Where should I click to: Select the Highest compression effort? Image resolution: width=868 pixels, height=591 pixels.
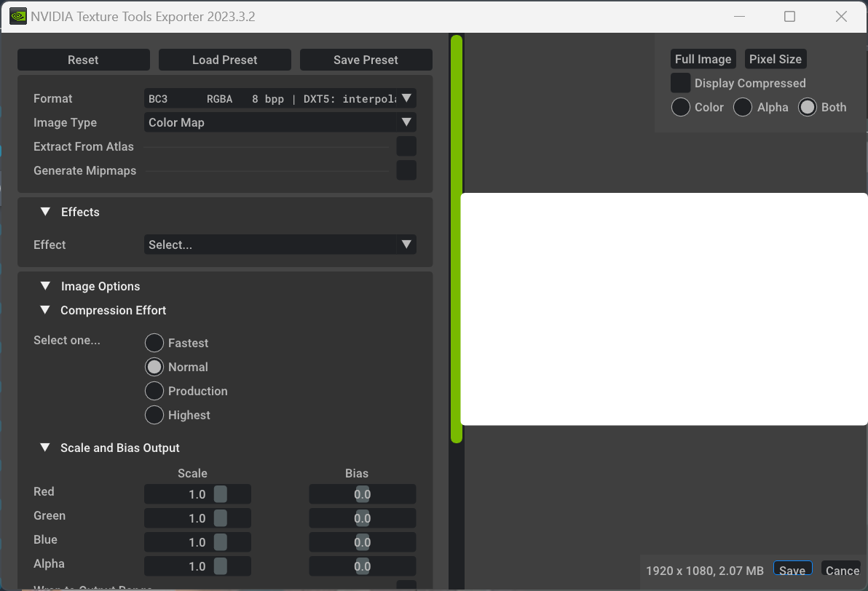click(x=154, y=415)
